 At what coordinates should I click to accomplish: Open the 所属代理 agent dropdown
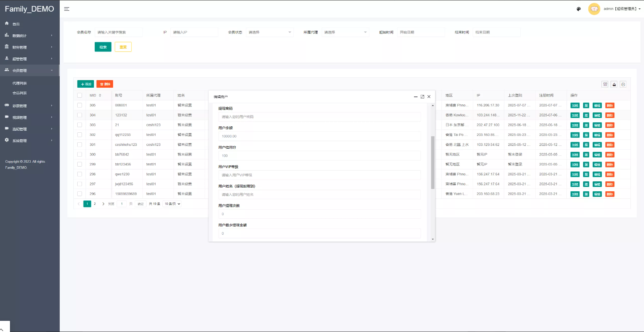tap(345, 32)
